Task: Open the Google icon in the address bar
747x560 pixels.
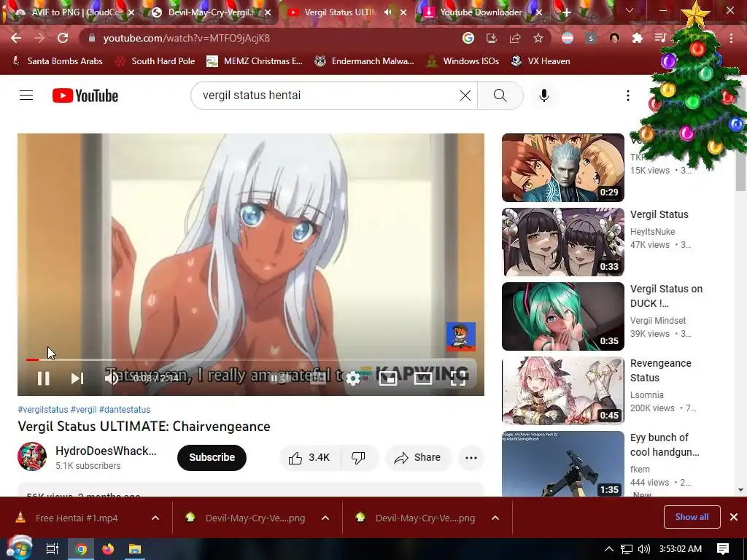Action: 468,38
